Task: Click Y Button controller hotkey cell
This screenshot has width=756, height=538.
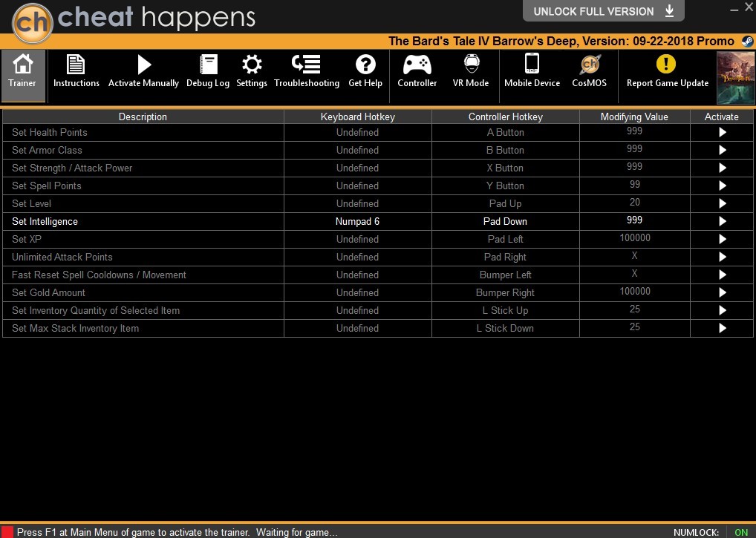Action: (x=505, y=186)
